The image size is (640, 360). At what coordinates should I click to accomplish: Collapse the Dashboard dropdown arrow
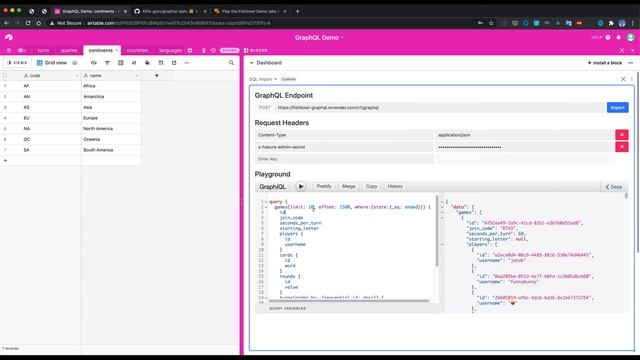tap(251, 63)
